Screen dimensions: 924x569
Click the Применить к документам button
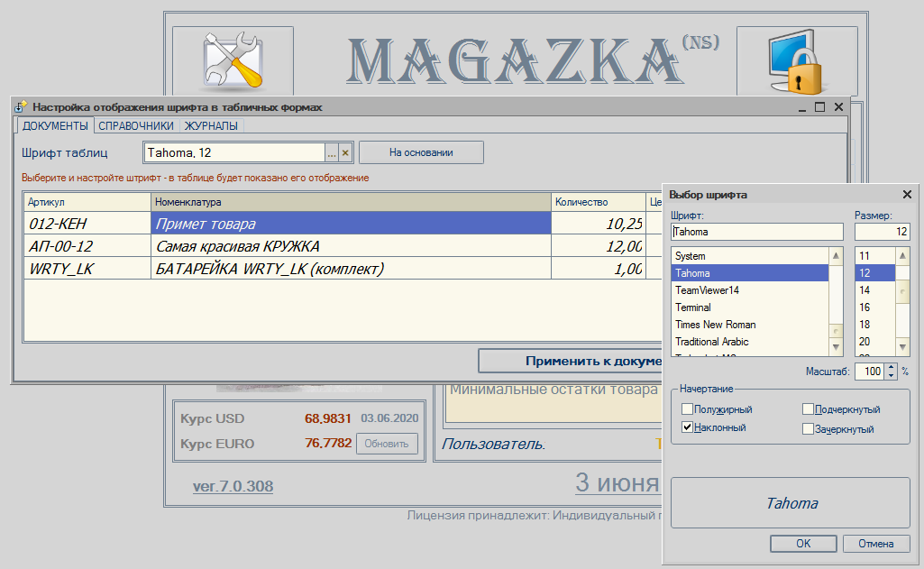click(x=571, y=361)
